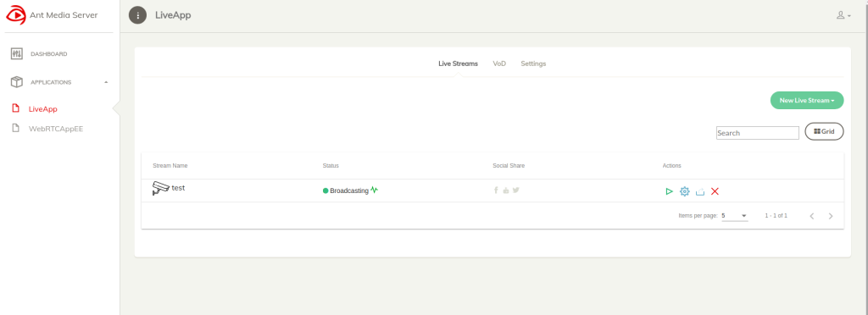Select LiveApp in the sidebar
Screen dimensions: 868x315
click(43, 109)
